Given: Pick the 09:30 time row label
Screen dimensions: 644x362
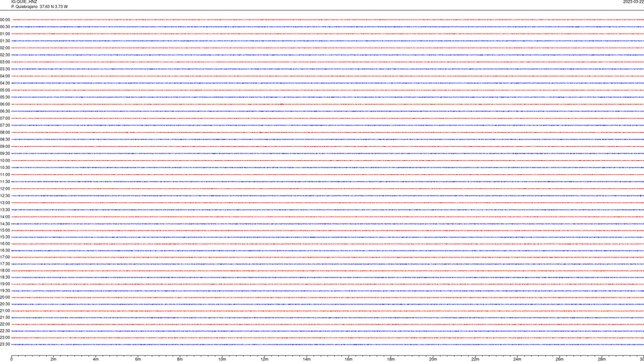Looking at the screenshot, I should point(5,154).
